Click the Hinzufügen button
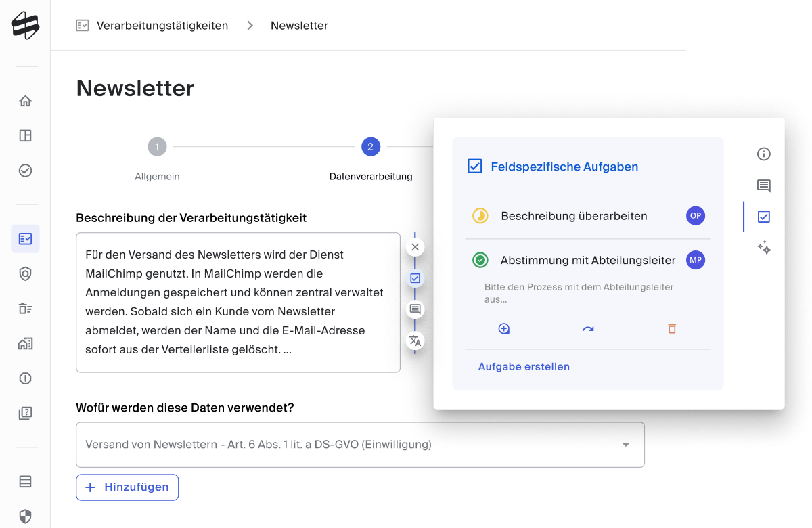 (x=127, y=487)
